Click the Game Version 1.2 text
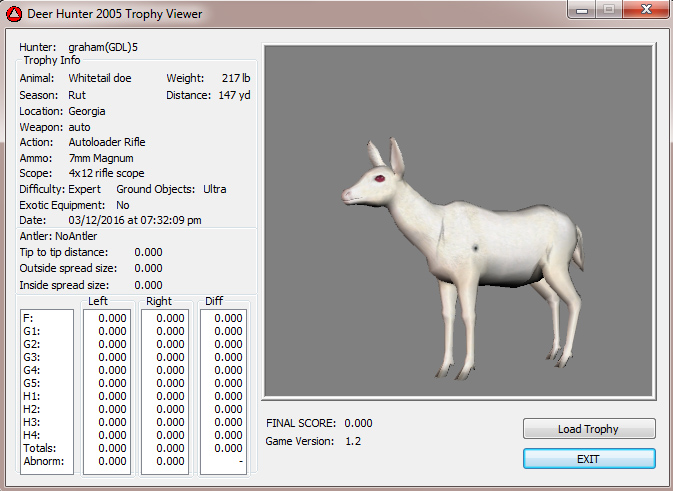The height and width of the screenshot is (491, 673). pyautogui.click(x=351, y=441)
